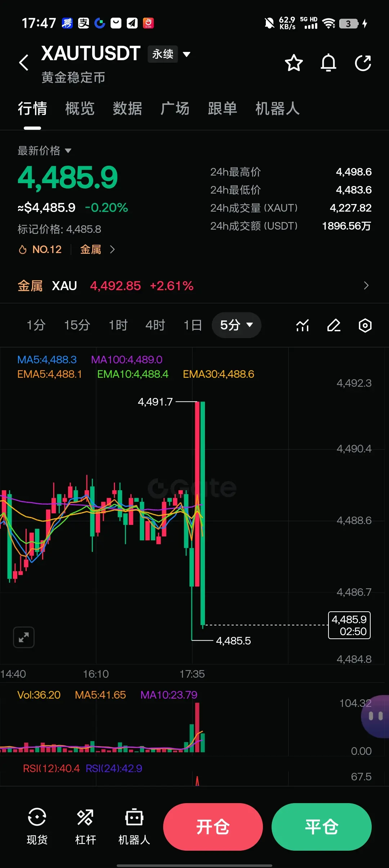Tap the red 开仓 button
This screenshot has height=868, width=389.
click(x=213, y=827)
